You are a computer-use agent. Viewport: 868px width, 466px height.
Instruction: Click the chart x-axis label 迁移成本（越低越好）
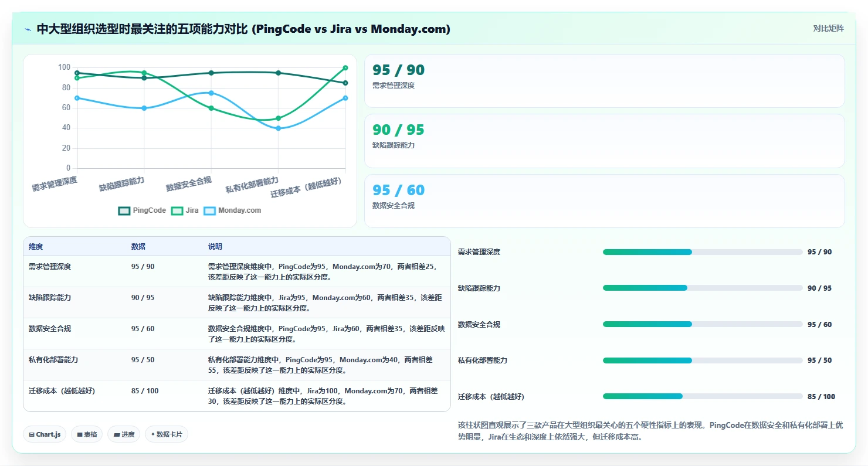coord(306,188)
